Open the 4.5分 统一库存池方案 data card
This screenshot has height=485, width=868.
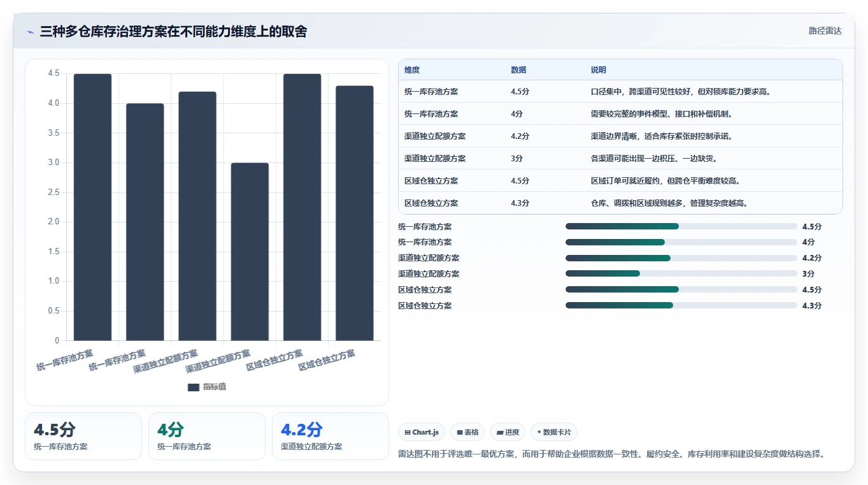click(83, 436)
